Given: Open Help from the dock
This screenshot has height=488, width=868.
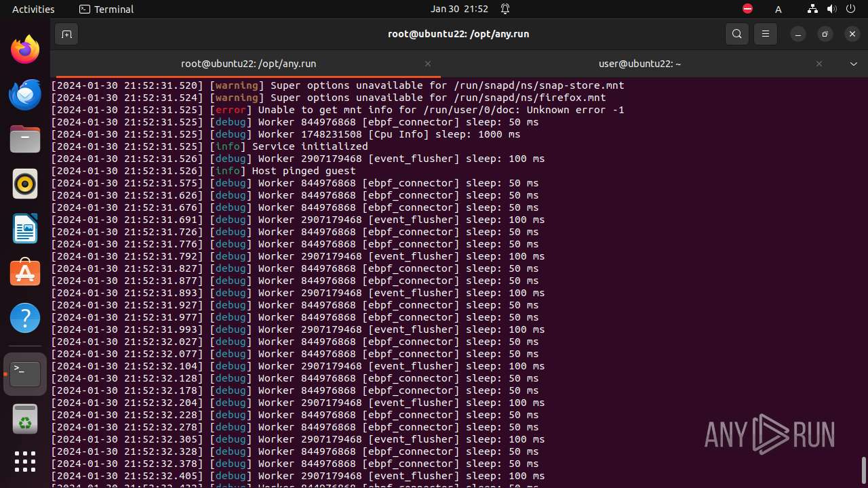Looking at the screenshot, I should [x=25, y=318].
